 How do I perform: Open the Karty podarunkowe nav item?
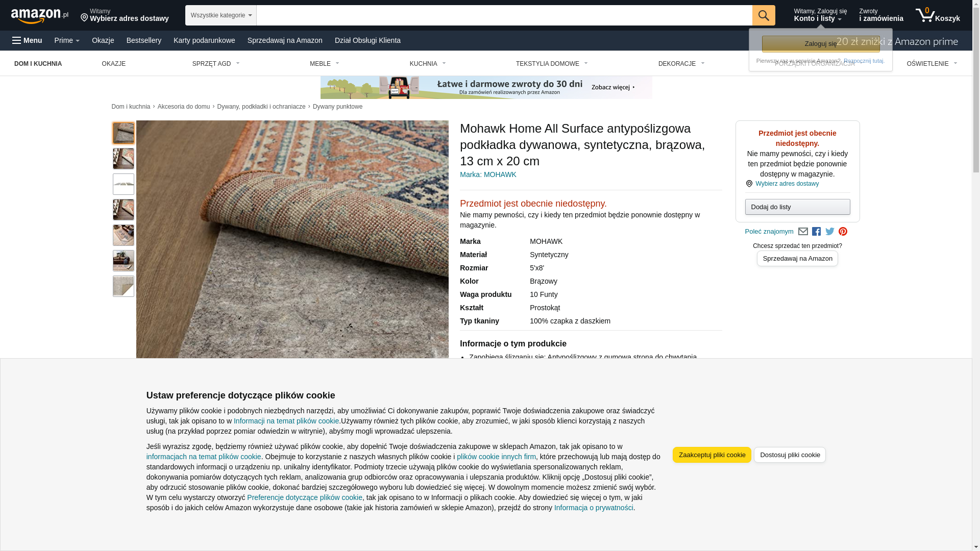(x=204, y=40)
